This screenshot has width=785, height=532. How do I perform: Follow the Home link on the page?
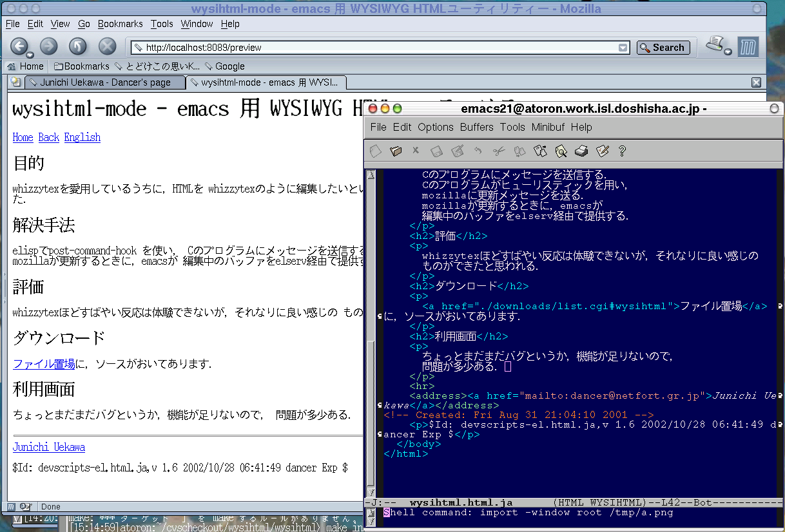[23, 137]
